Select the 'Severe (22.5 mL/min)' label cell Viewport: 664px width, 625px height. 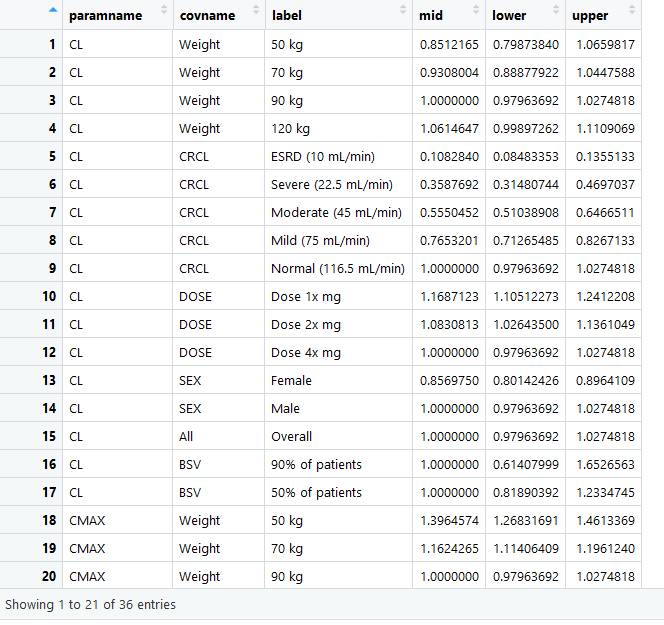click(332, 185)
